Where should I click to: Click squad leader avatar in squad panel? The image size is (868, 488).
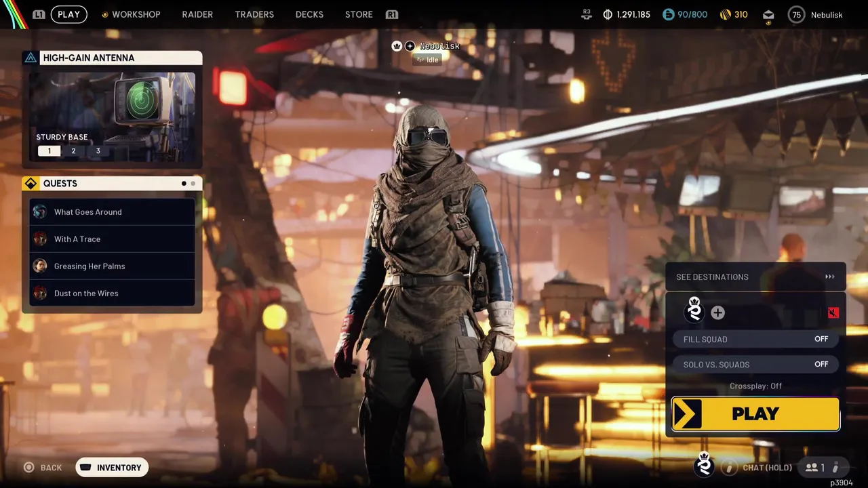pyautogui.click(x=694, y=310)
